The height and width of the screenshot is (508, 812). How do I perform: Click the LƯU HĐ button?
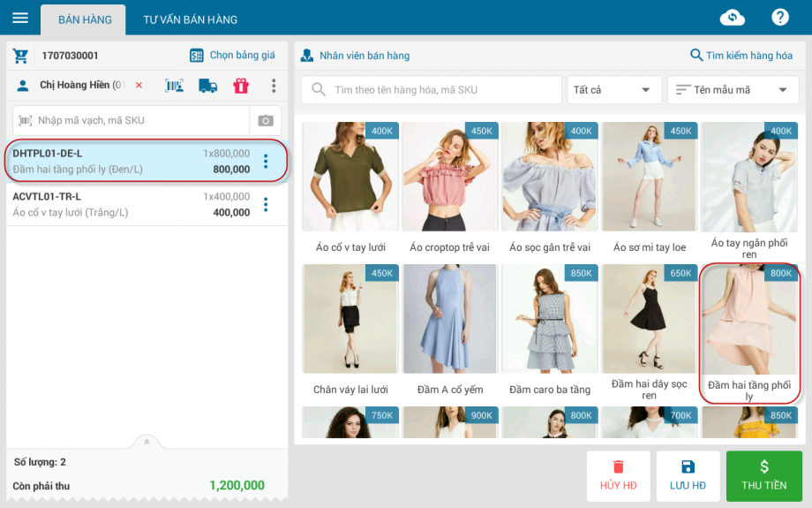[688, 476]
